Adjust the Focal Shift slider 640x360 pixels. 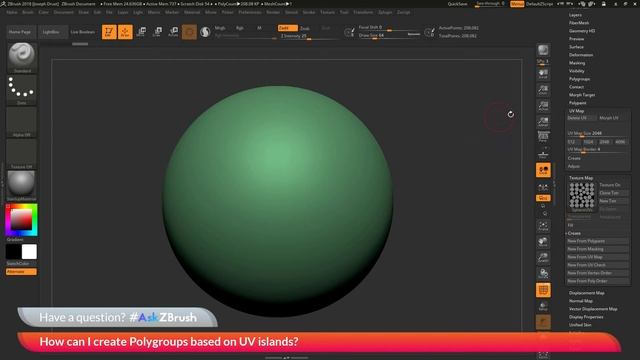point(389,28)
